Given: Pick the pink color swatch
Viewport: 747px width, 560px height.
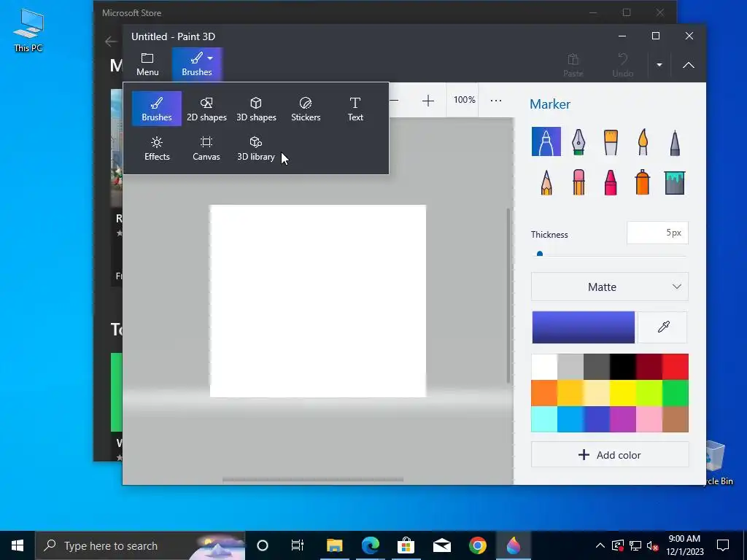Looking at the screenshot, I should click(649, 419).
